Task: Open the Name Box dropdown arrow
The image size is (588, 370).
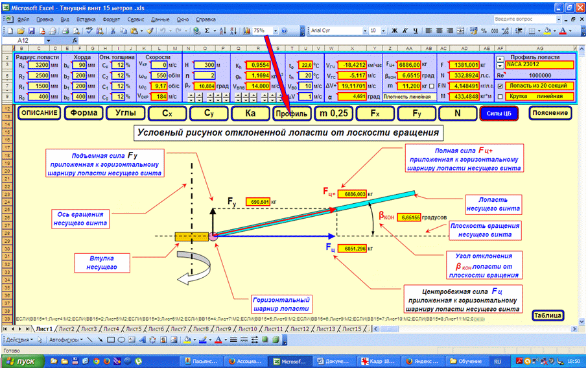Action: click(48, 40)
